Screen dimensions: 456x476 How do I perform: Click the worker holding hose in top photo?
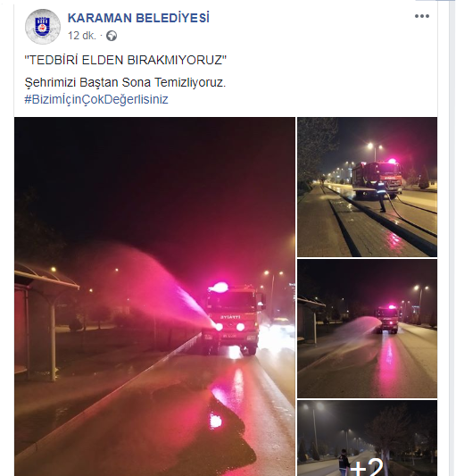coord(381,196)
